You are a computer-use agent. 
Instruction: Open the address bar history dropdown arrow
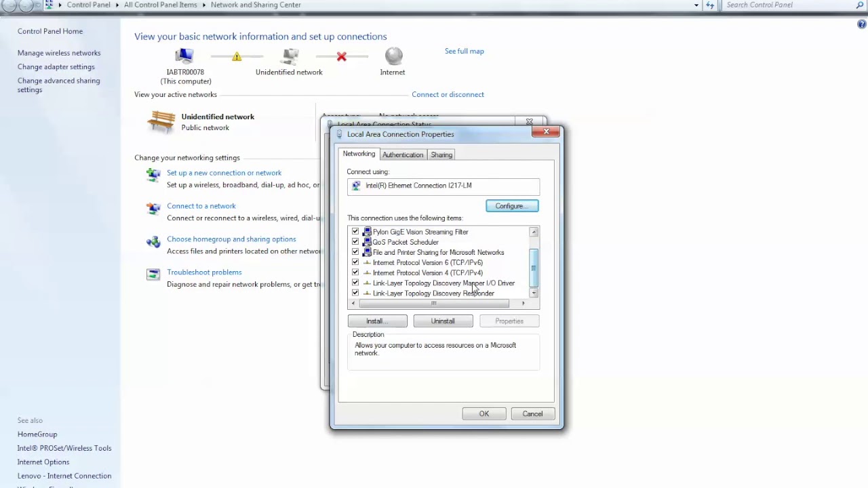click(x=696, y=5)
